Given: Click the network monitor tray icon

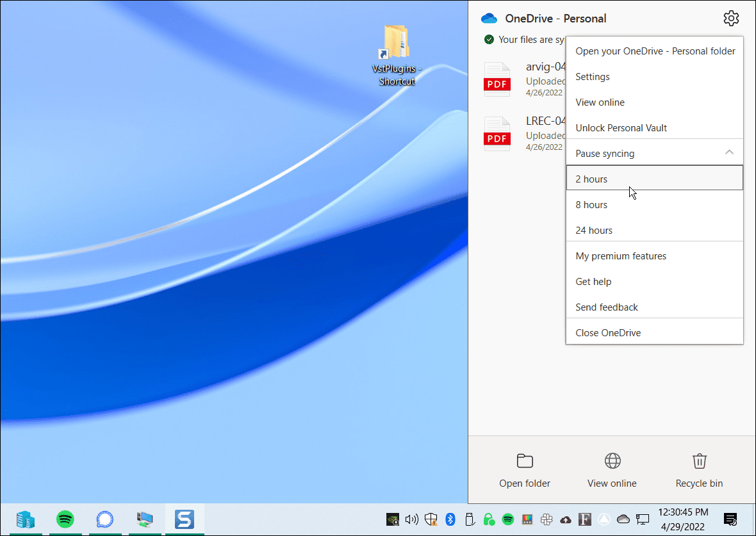Looking at the screenshot, I should click(x=642, y=519).
